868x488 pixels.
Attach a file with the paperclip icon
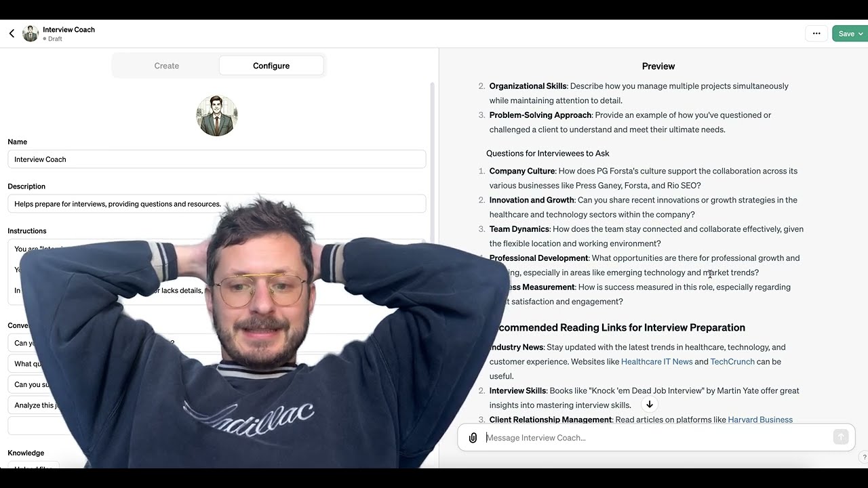click(x=473, y=438)
